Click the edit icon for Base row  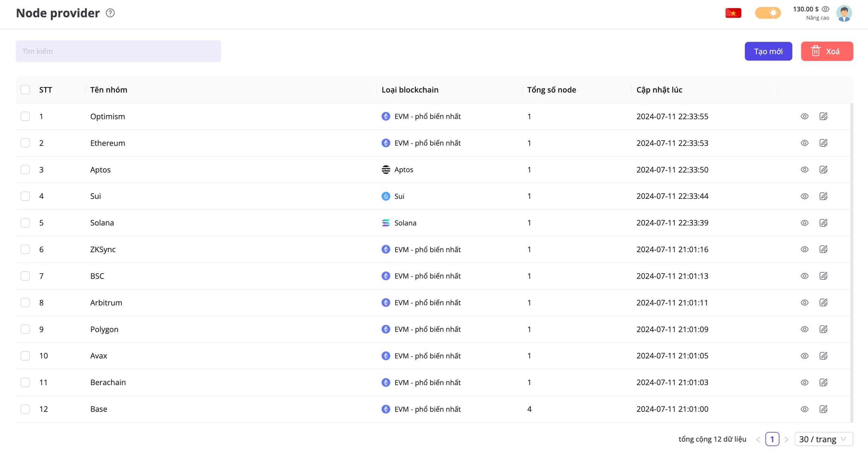click(824, 409)
